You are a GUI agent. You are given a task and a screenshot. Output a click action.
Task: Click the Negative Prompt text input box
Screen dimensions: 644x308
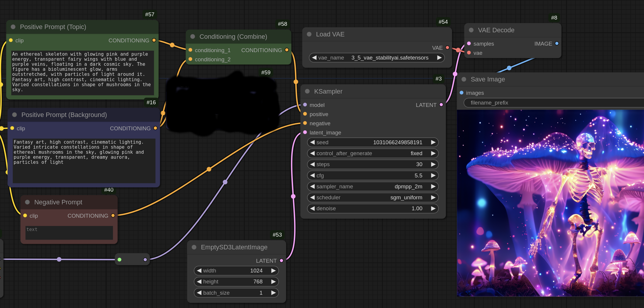click(x=69, y=232)
